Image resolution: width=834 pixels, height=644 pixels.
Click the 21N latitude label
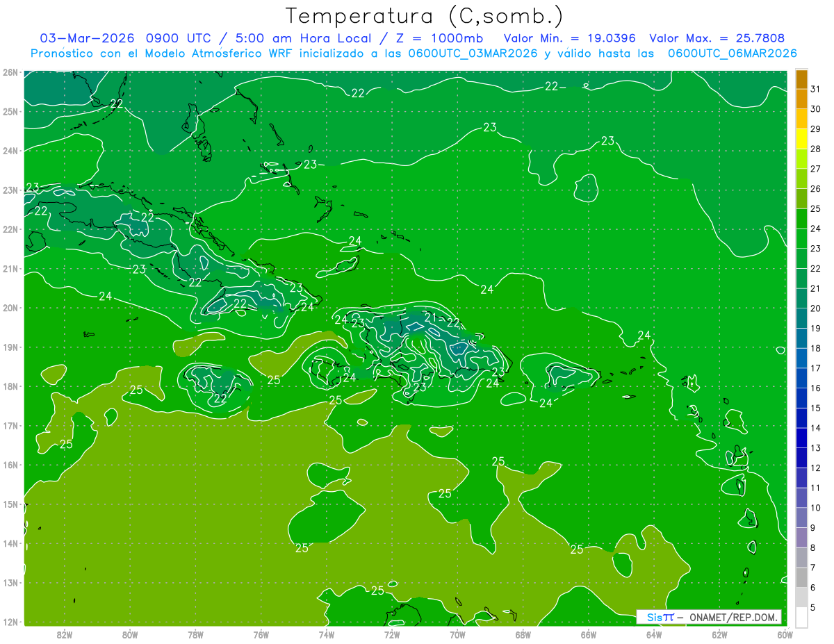coord(10,269)
